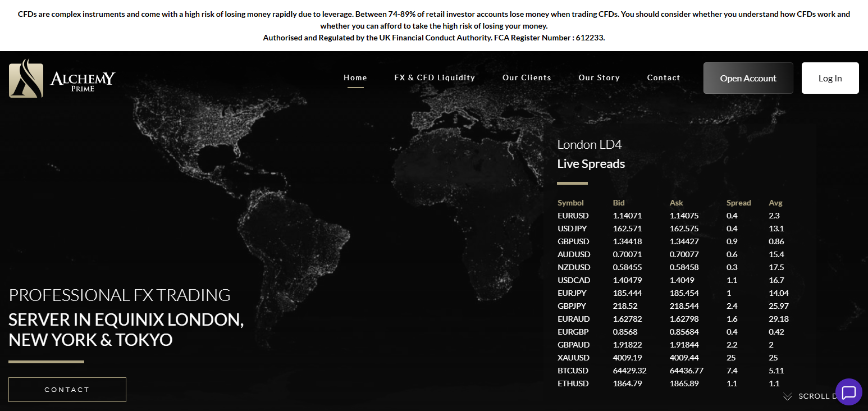Click the Avg column header
The image size is (868, 411).
[x=775, y=203]
